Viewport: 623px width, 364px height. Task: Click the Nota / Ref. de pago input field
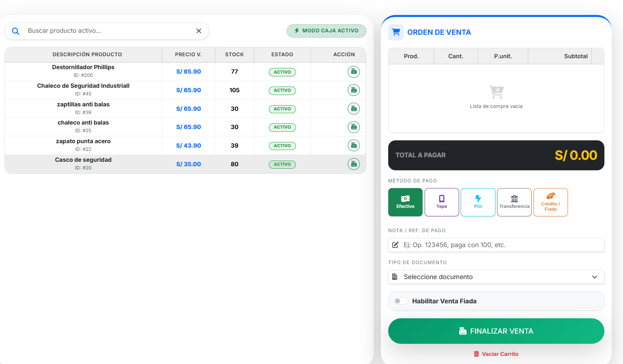[x=496, y=245]
